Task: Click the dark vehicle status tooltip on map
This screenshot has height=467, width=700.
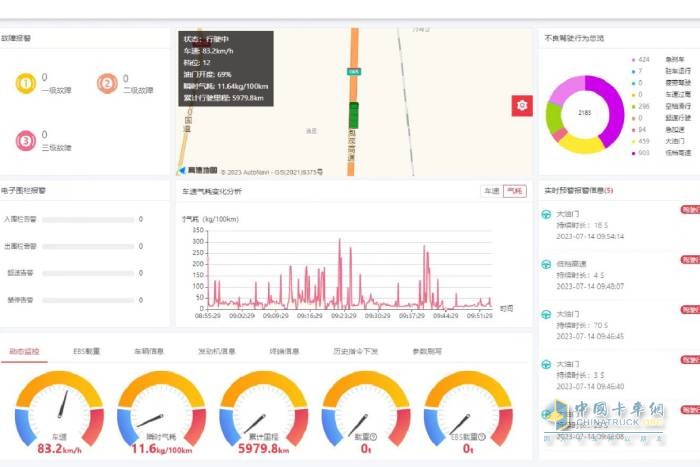Action: click(226, 69)
